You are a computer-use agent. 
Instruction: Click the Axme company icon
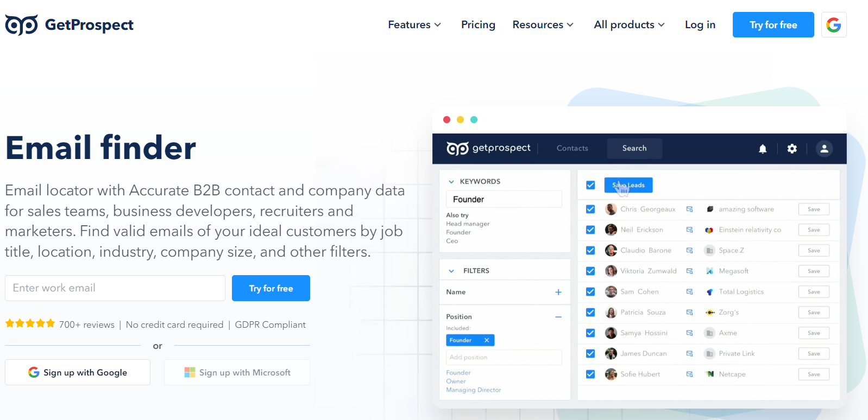point(709,333)
